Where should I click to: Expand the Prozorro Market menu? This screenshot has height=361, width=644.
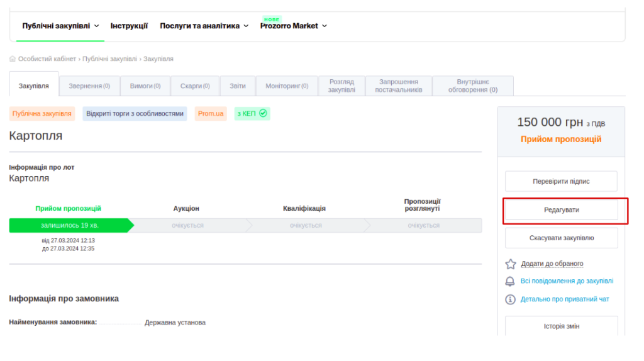tap(293, 26)
